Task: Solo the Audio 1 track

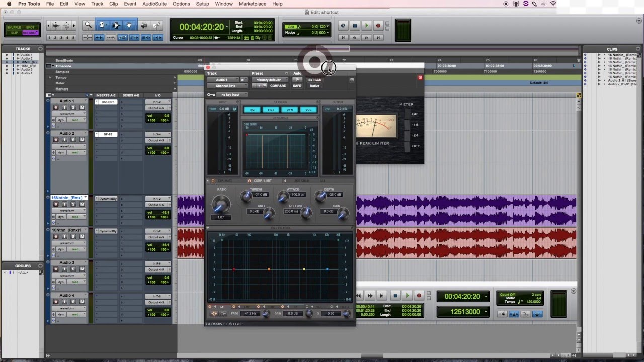Action: [x=73, y=107]
